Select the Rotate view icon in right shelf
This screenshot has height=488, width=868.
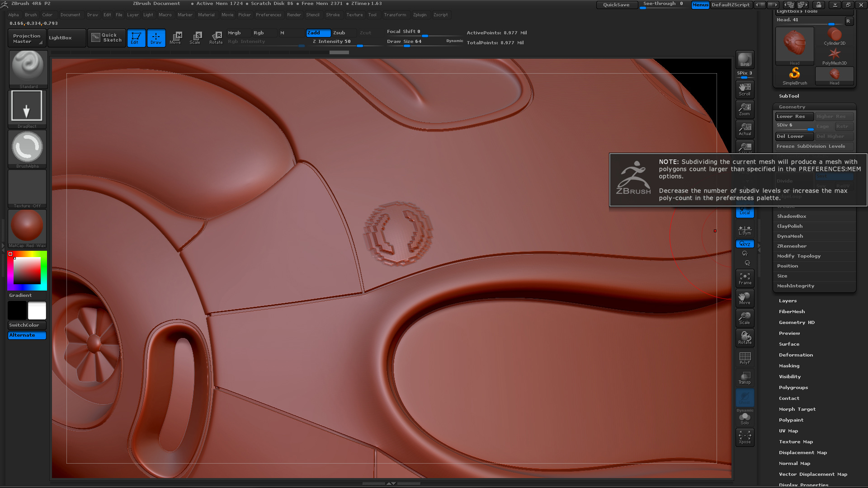(745, 338)
